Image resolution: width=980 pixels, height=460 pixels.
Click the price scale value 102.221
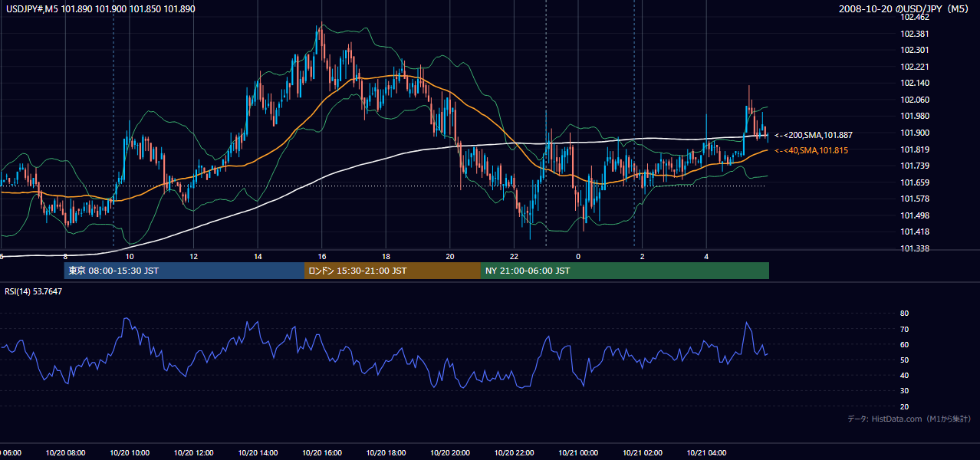pyautogui.click(x=915, y=67)
